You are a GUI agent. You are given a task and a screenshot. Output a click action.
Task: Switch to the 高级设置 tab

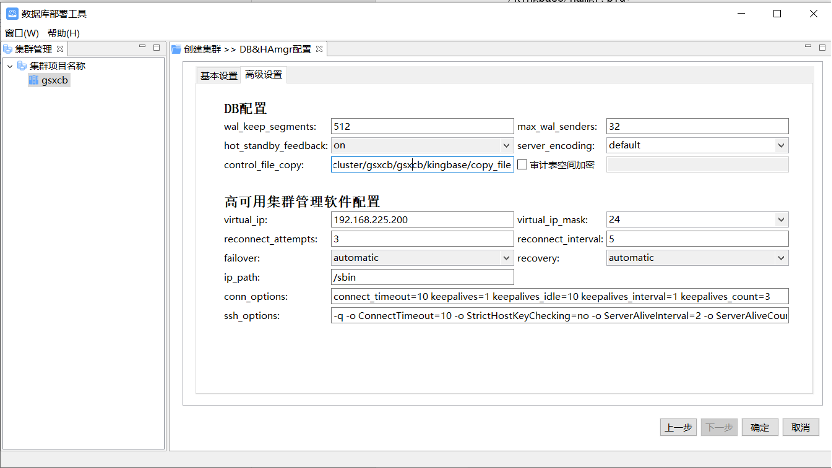264,75
